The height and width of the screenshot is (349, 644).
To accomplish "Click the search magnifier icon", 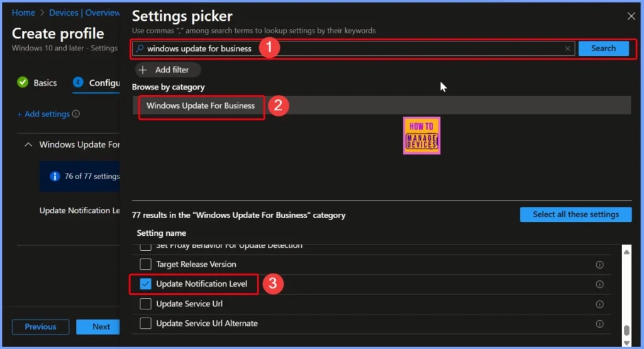I will tap(140, 48).
